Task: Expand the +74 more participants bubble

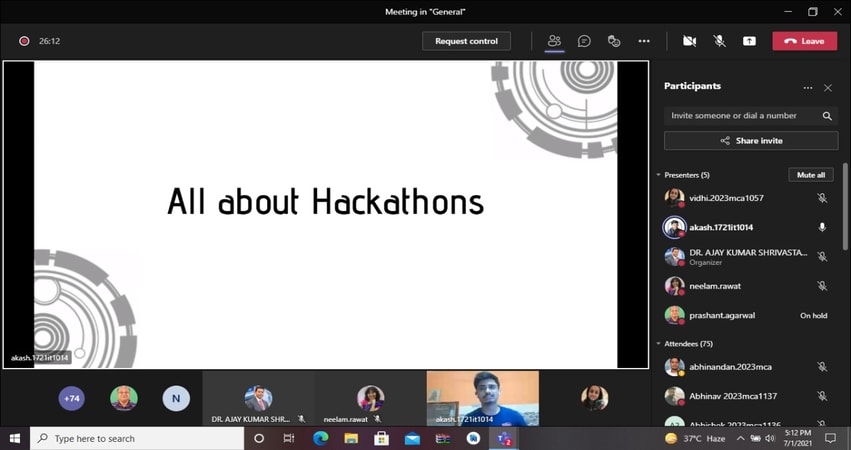Action: tap(72, 398)
